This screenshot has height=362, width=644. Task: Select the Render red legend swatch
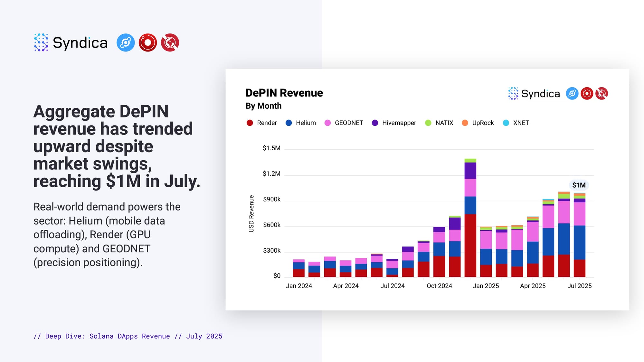tap(250, 123)
